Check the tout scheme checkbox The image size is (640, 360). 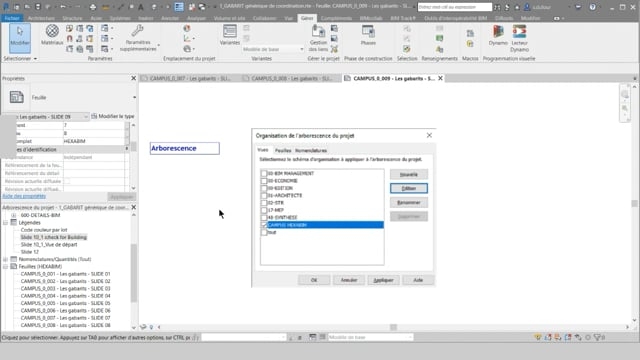[x=264, y=232]
